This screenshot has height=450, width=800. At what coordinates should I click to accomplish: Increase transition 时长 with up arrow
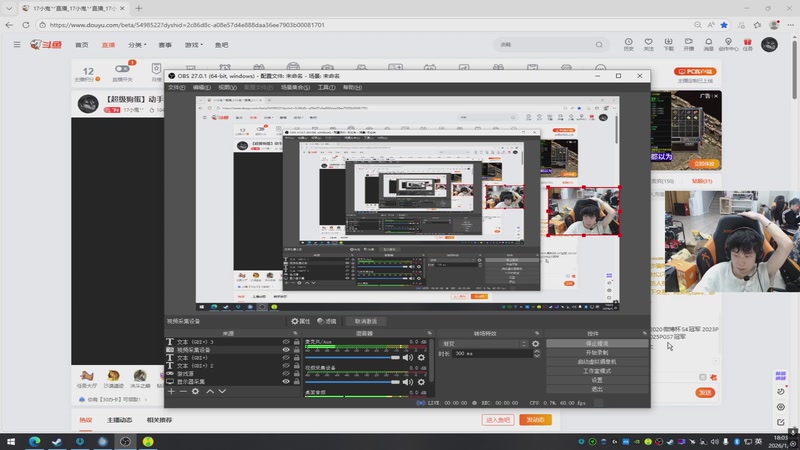536,351
